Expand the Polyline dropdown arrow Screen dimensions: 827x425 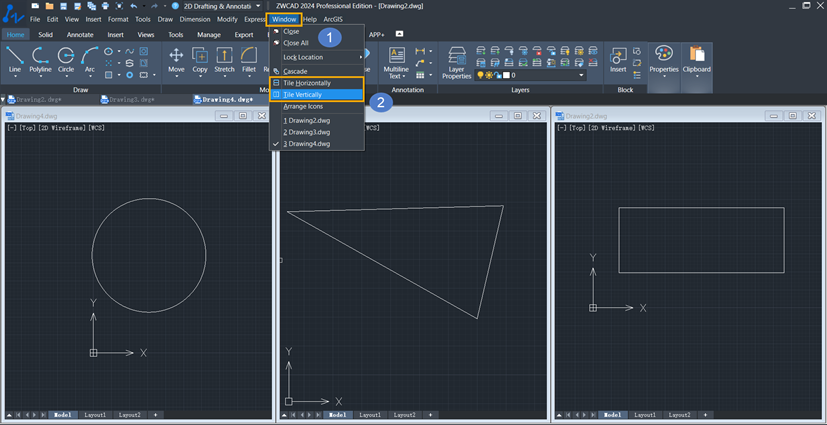[x=40, y=76]
